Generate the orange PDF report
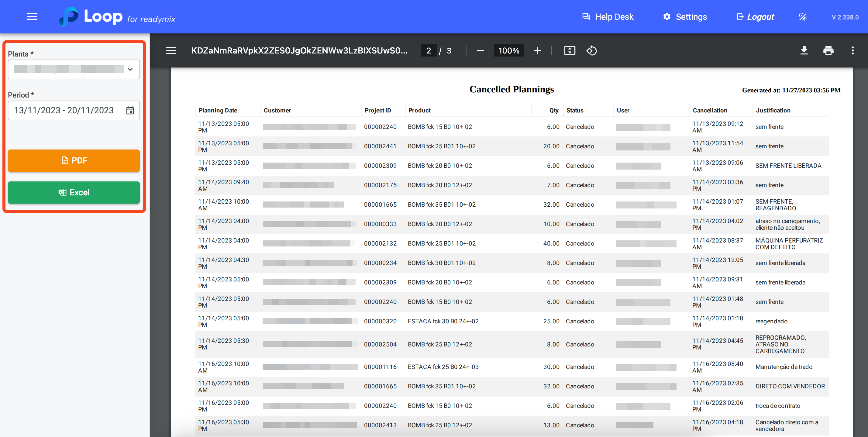This screenshot has height=437, width=868. (74, 161)
